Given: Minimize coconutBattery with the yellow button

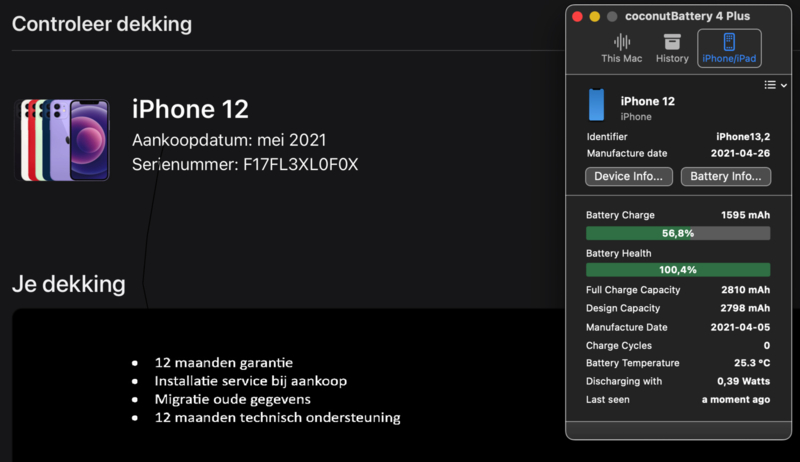Looking at the screenshot, I should [594, 16].
